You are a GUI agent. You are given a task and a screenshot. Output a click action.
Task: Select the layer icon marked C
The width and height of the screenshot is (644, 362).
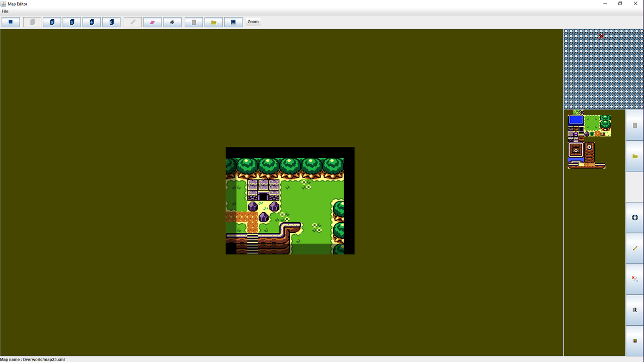111,22
